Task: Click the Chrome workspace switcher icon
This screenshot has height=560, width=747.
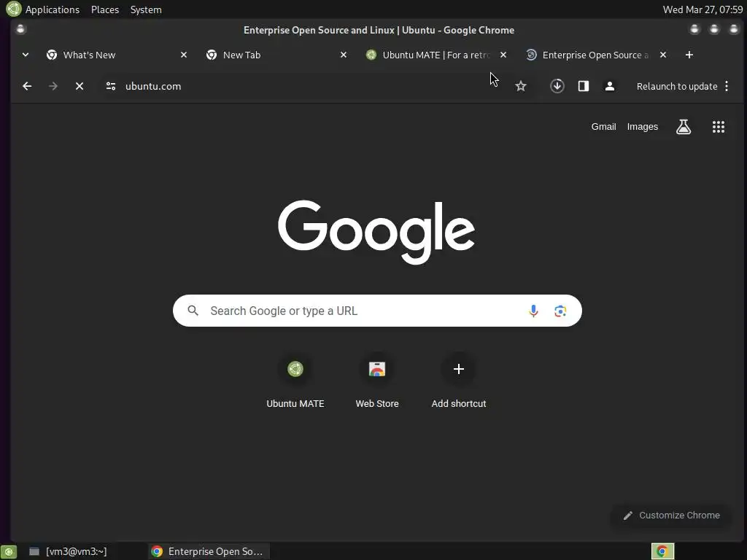Action: pyautogui.click(x=662, y=551)
